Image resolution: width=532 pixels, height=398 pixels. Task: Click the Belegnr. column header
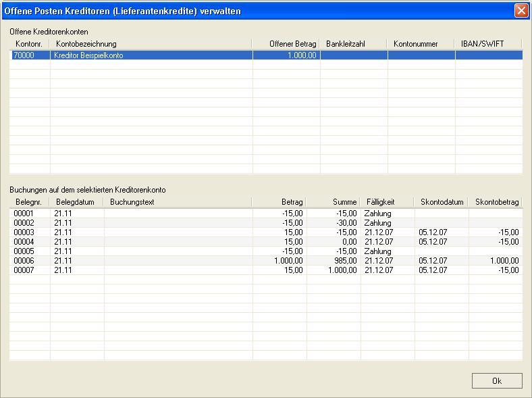coord(29,202)
